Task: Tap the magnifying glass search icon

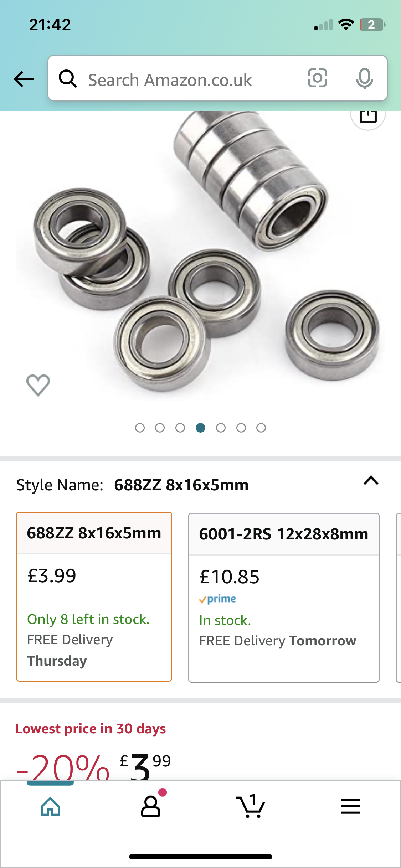Action: point(68,79)
